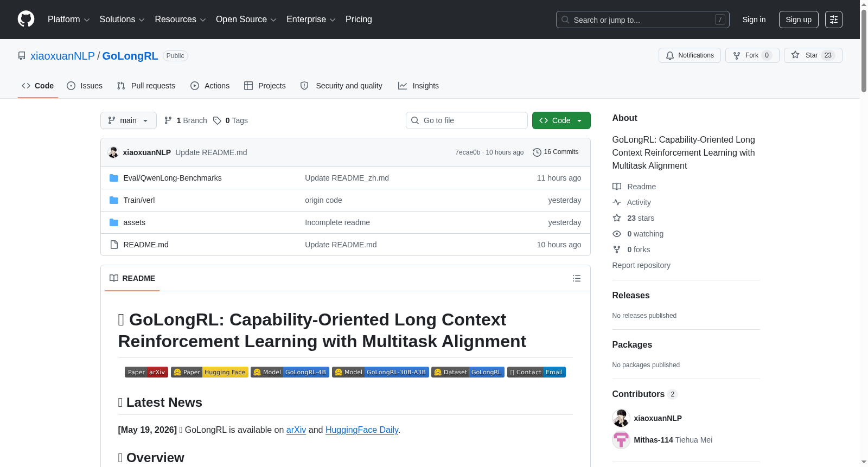
Task: Open the GitHub homepage logo
Action: pos(26,20)
